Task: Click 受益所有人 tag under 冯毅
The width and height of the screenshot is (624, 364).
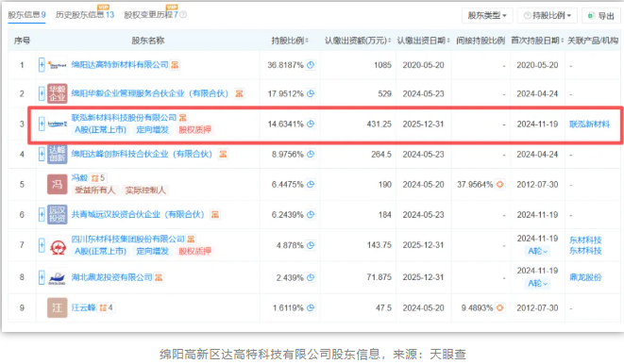Action: click(x=94, y=190)
